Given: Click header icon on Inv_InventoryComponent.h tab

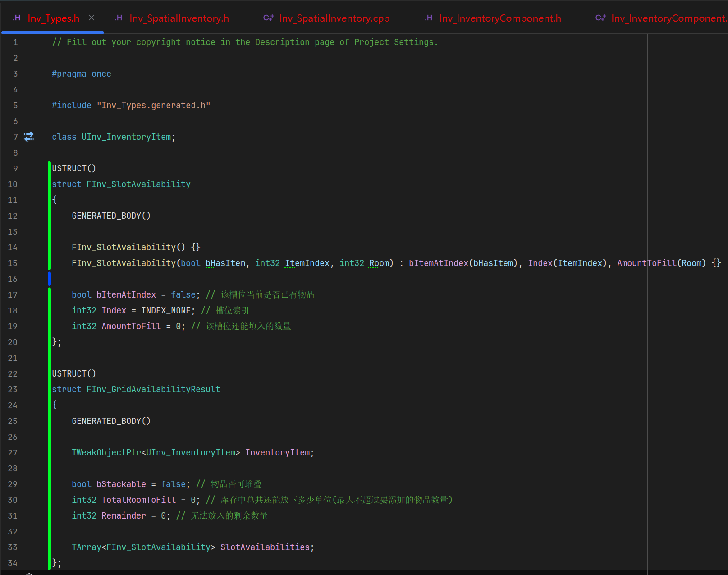Looking at the screenshot, I should point(428,18).
